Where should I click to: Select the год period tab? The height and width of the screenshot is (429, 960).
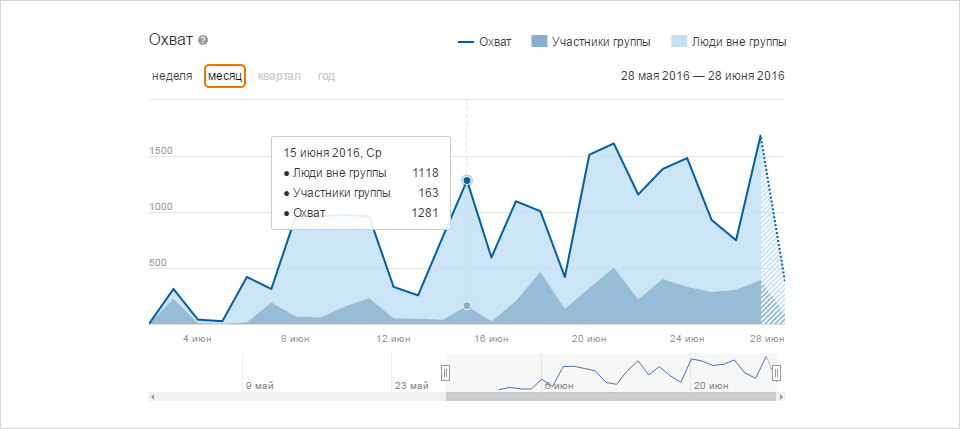[x=326, y=76]
